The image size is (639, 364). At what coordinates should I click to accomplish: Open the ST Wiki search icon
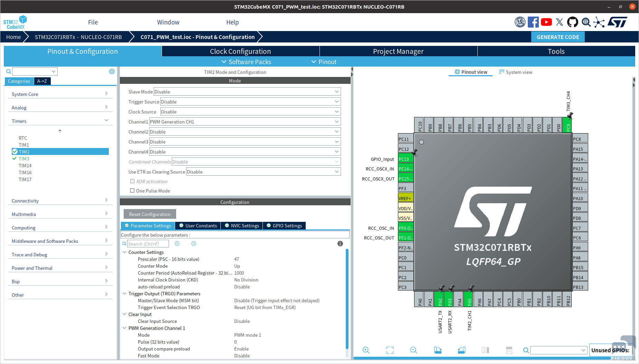pos(586,22)
